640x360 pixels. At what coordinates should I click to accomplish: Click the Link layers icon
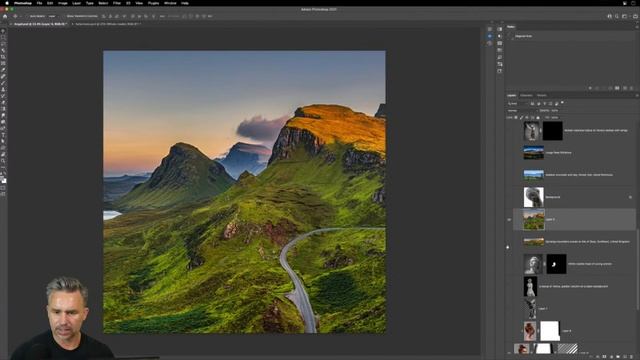[x=591, y=357]
